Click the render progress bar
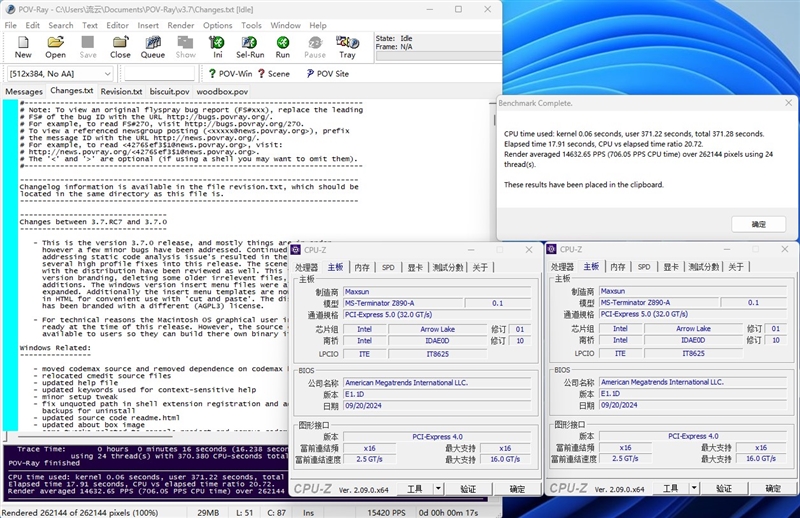 tap(438, 57)
